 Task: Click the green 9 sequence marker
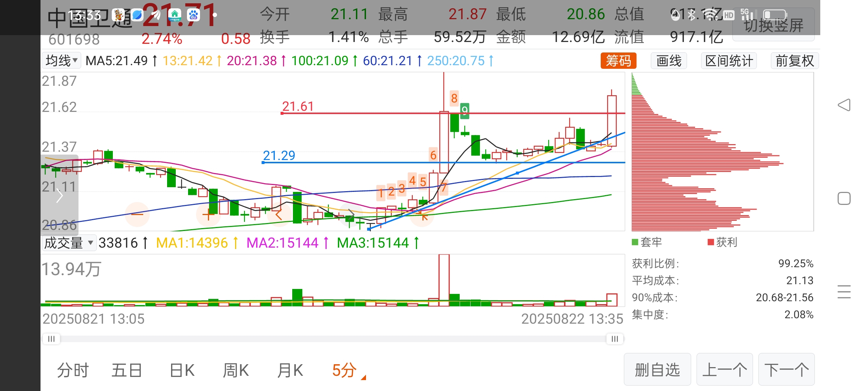pyautogui.click(x=465, y=110)
